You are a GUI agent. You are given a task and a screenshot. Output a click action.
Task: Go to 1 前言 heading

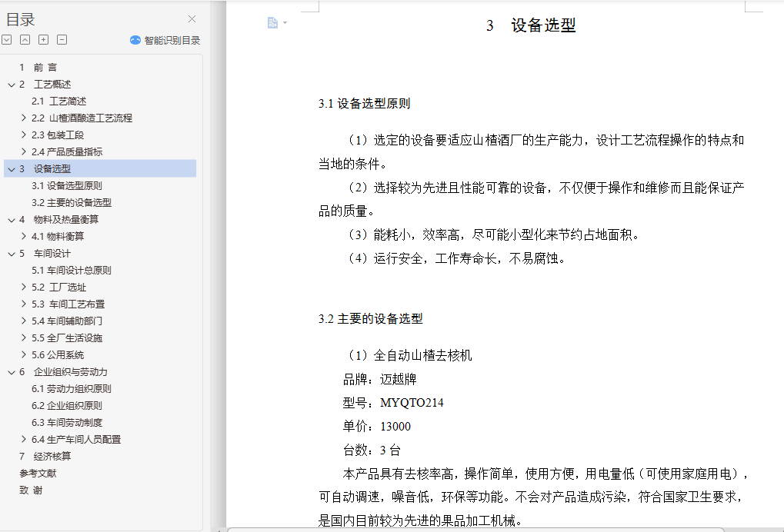[38, 68]
